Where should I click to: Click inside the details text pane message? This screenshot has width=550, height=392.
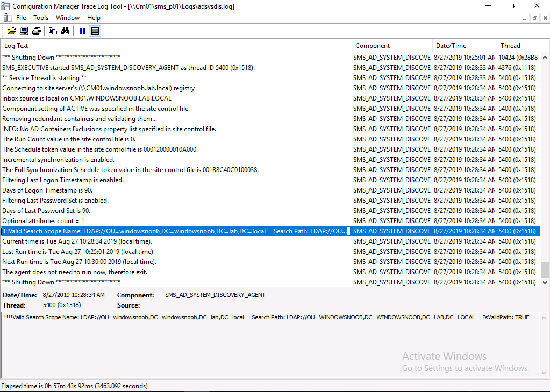point(267,317)
